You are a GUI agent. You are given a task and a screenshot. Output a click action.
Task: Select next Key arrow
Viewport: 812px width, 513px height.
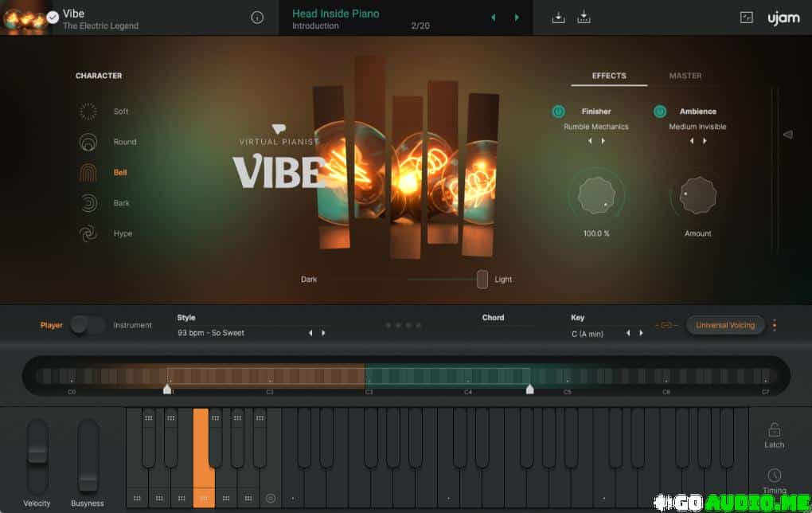pyautogui.click(x=641, y=333)
